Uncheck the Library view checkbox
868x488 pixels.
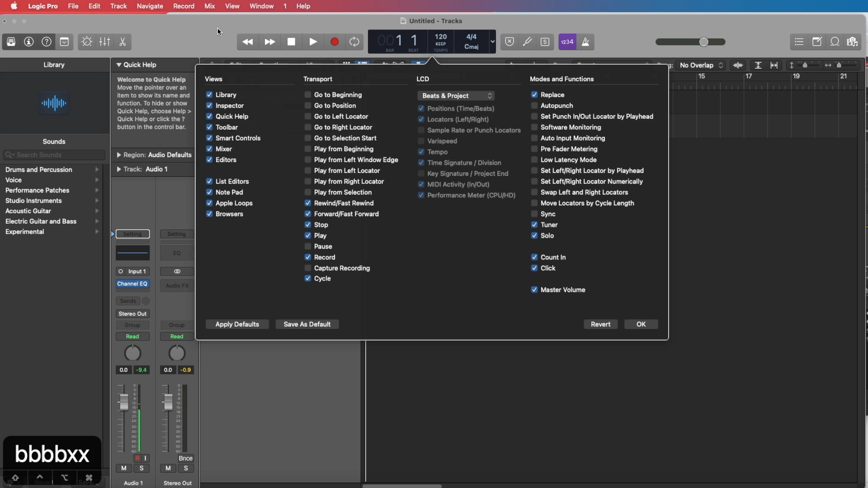tap(209, 95)
